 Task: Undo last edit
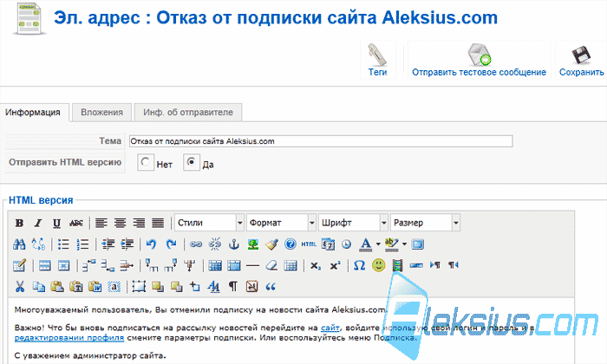click(151, 244)
